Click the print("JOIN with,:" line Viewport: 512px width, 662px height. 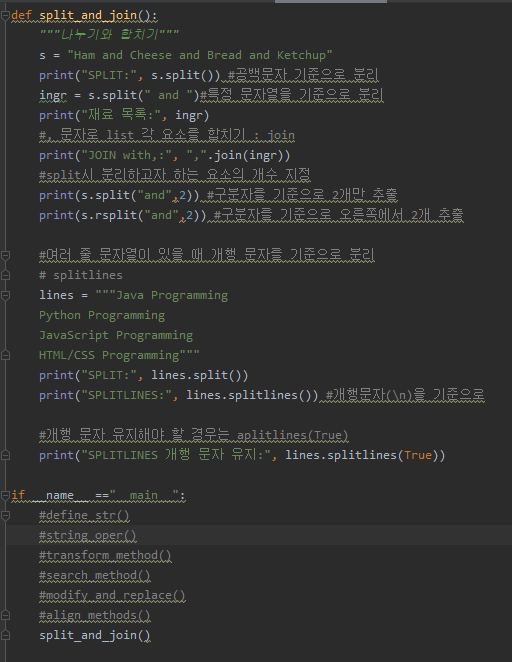click(x=165, y=155)
